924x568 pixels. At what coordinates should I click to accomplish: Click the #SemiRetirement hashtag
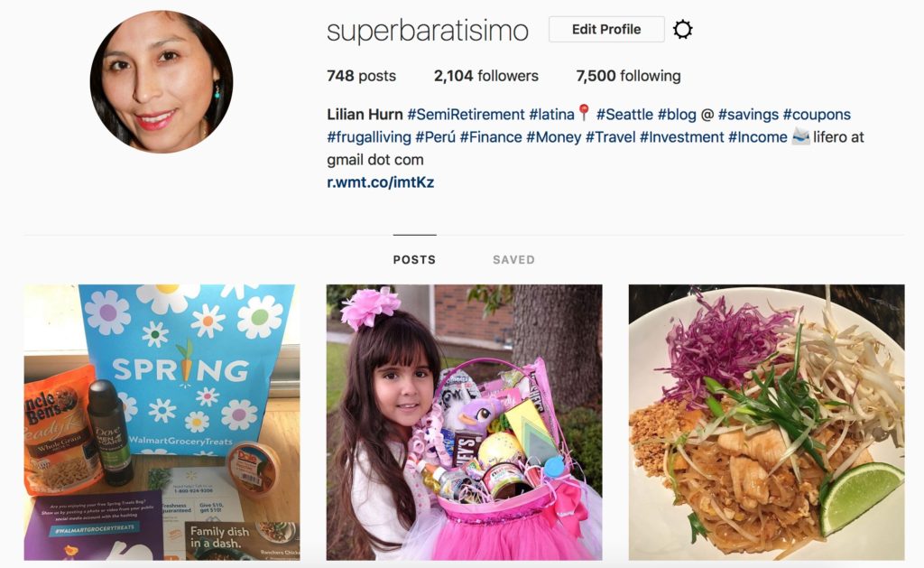point(466,115)
